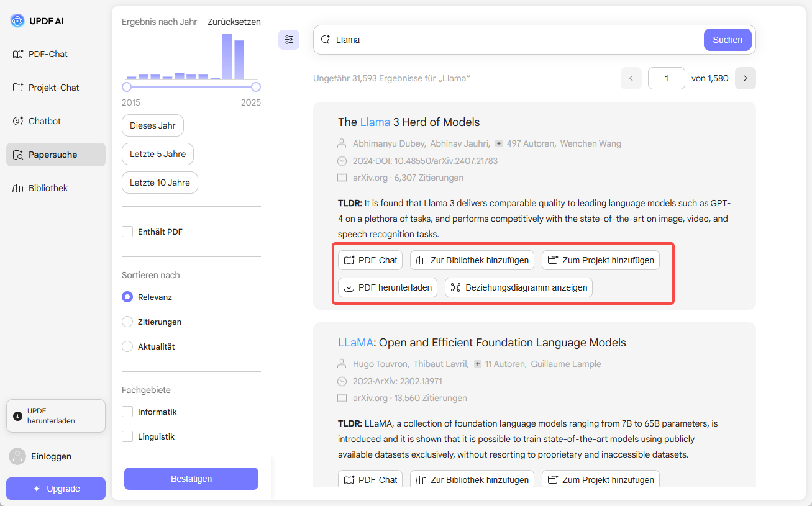Image resolution: width=812 pixels, height=506 pixels.
Task: Click arXiv.org · 6,307 Zitierungen text
Action: 408,178
